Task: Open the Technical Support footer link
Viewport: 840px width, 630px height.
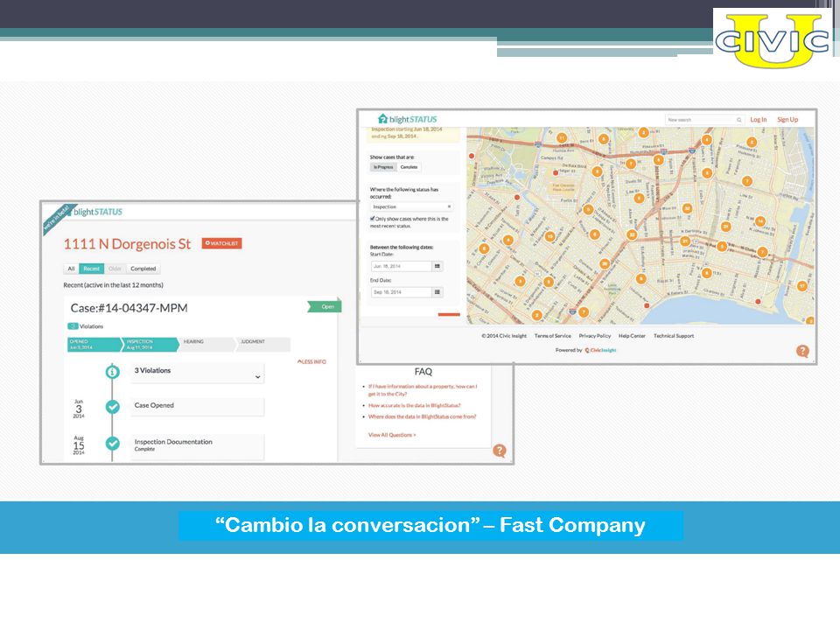Action: click(674, 336)
